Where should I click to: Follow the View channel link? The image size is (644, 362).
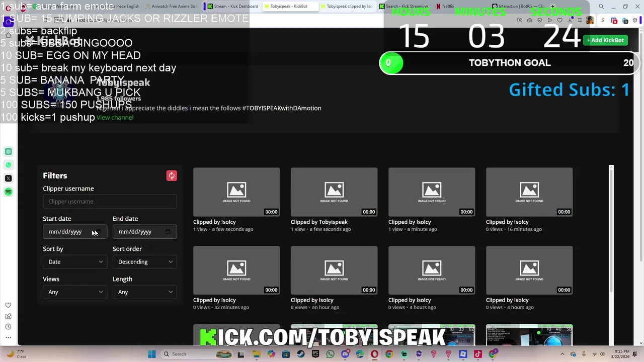(115, 117)
